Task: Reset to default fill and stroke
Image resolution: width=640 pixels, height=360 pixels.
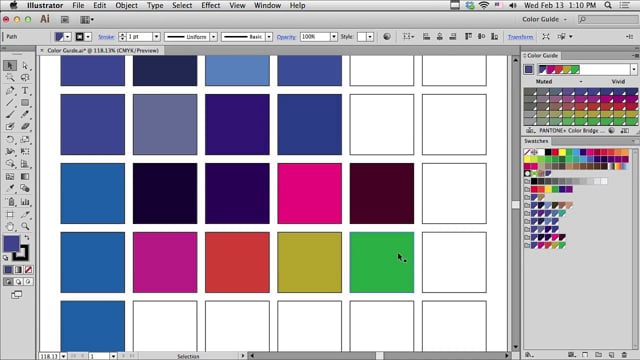Action: coord(5,258)
